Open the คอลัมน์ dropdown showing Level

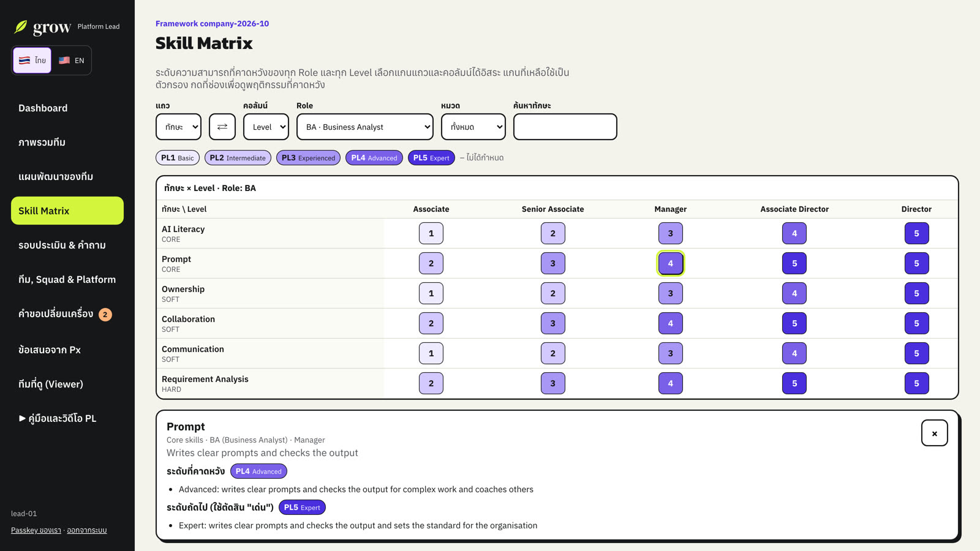266,127
